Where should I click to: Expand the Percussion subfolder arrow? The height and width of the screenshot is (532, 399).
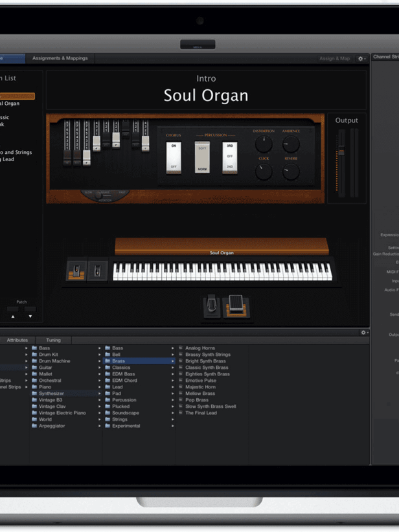(172, 400)
